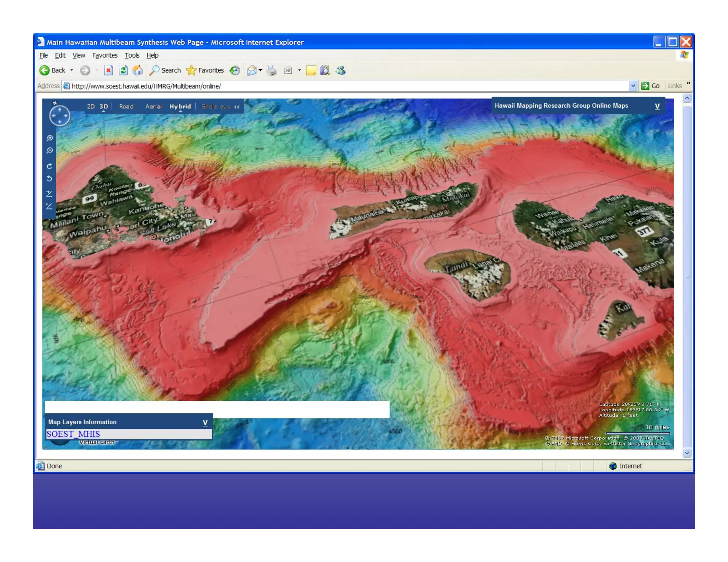Rotate map clockwise with rotate icon
This screenshot has width=728, height=562.
pos(49,166)
